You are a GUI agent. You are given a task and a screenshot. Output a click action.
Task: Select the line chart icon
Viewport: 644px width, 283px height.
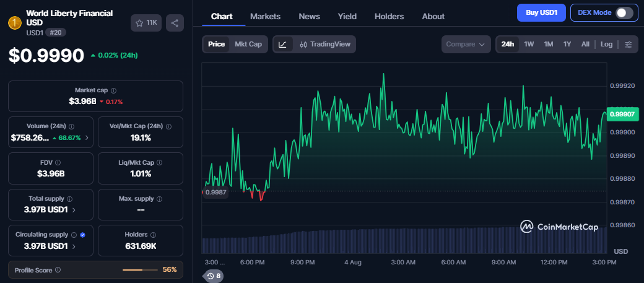tap(283, 45)
